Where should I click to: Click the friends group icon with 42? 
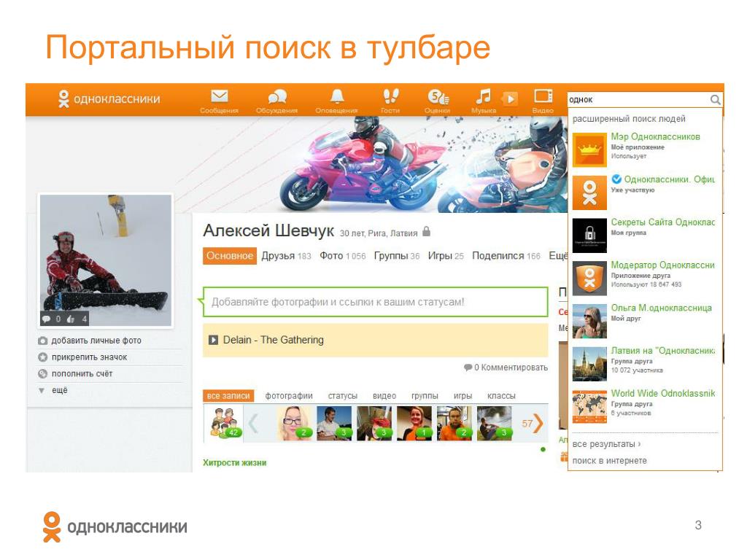click(x=224, y=423)
